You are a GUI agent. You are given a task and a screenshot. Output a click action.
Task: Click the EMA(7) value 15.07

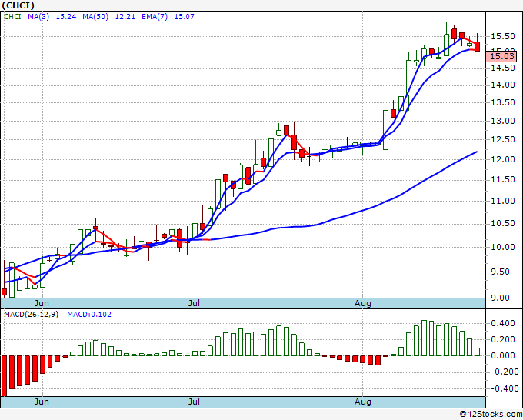(x=184, y=17)
